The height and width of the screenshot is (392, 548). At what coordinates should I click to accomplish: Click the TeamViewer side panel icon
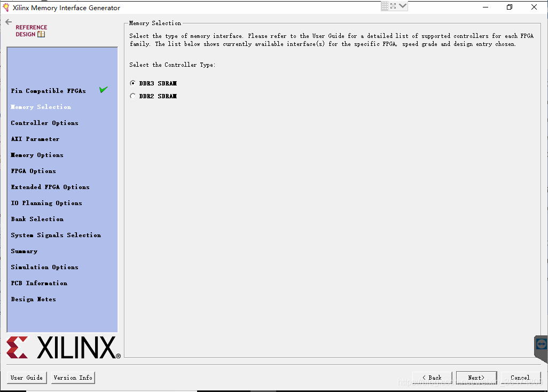tap(541, 345)
